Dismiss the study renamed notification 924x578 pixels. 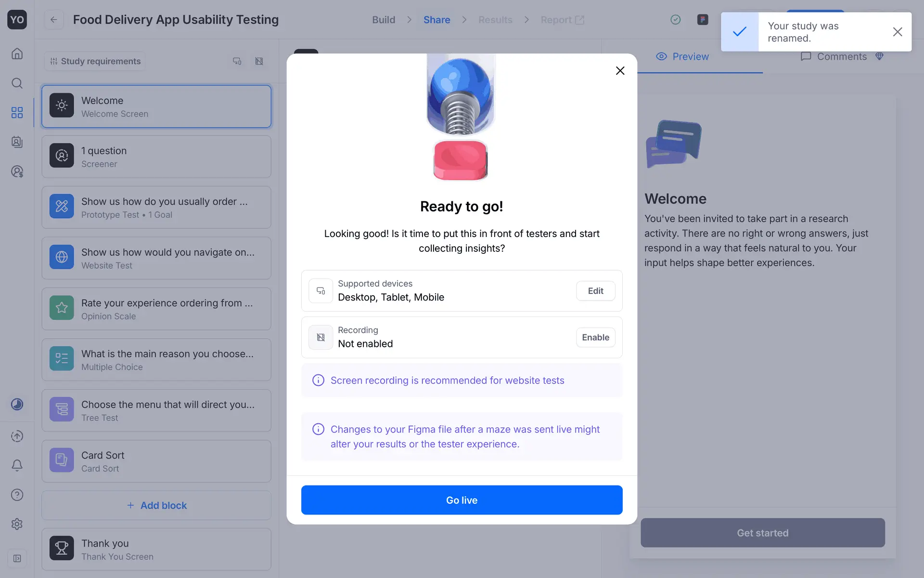tap(897, 32)
